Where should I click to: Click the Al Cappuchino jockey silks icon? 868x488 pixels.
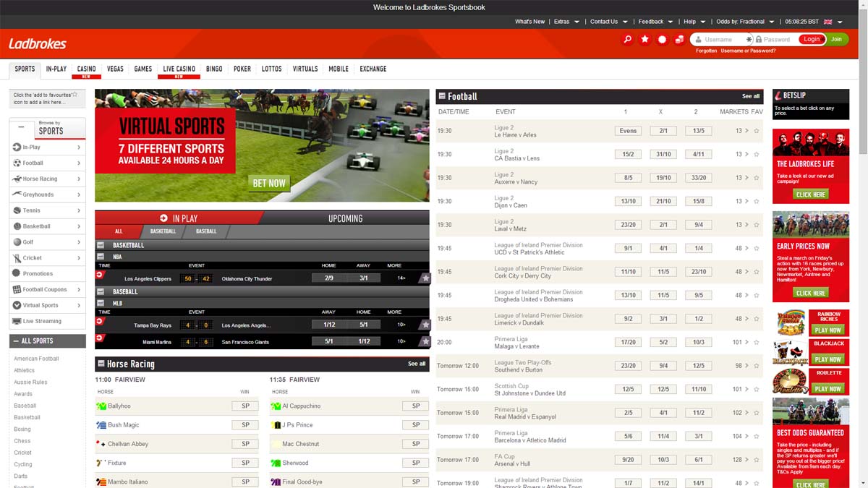tap(276, 406)
